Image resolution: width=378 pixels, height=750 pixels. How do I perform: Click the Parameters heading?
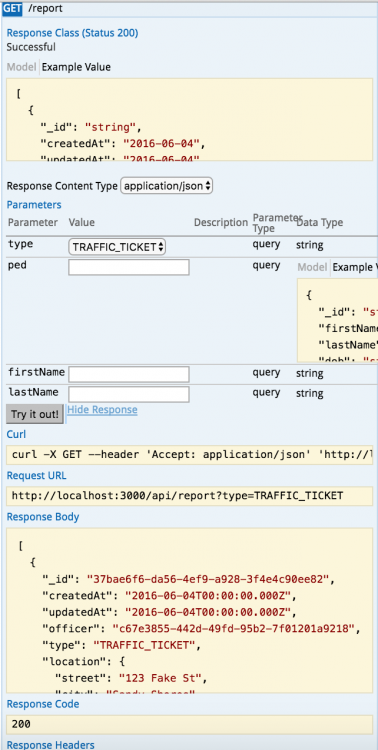[x=34, y=205]
